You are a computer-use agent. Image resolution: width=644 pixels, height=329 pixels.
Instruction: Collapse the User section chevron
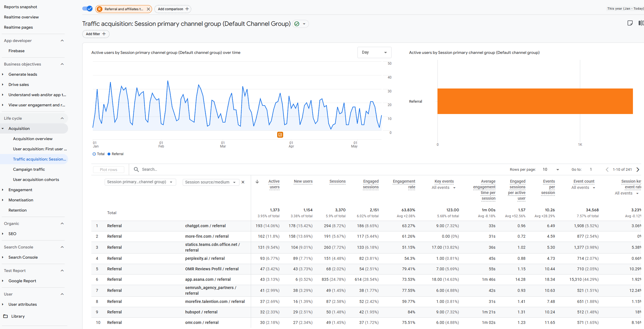[62, 294]
